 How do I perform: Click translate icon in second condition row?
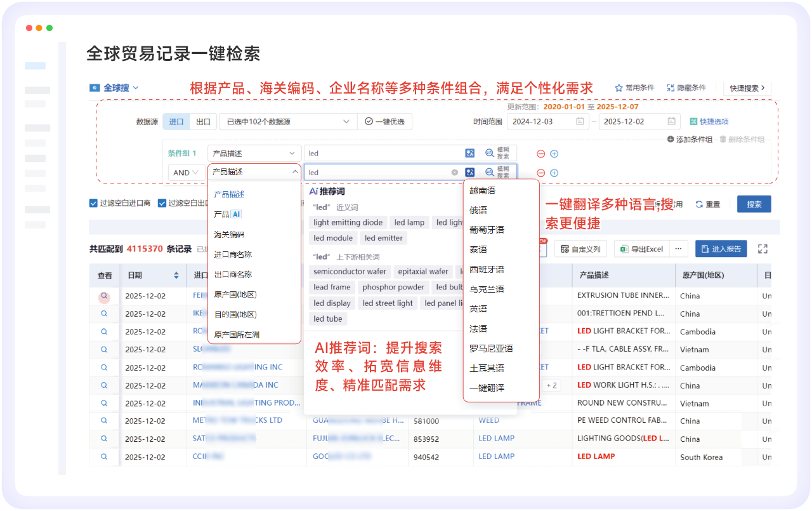click(x=469, y=172)
